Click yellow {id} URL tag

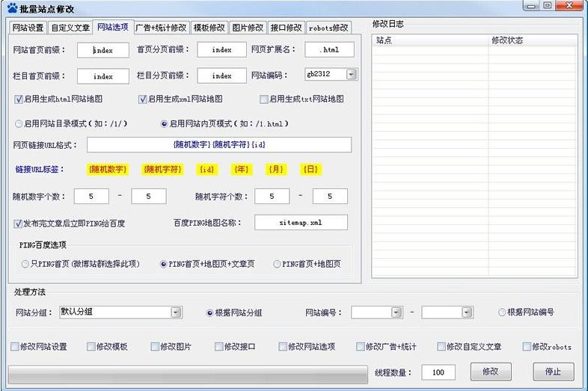[206, 170]
